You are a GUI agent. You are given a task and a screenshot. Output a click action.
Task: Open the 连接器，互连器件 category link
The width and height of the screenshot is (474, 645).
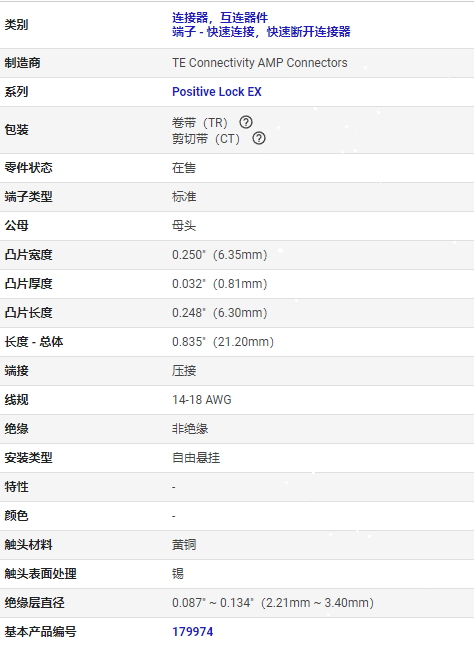(x=220, y=18)
